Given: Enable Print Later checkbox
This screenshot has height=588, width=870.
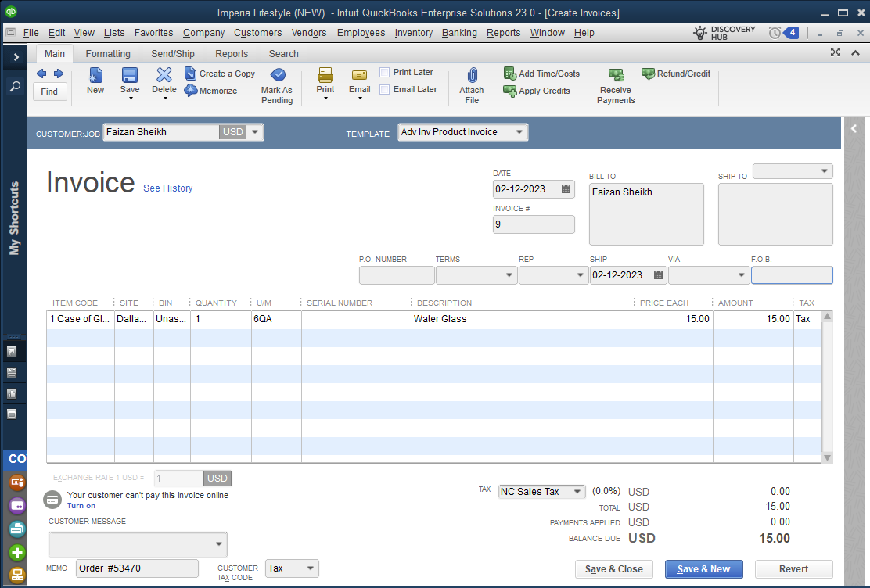Looking at the screenshot, I should (x=384, y=72).
